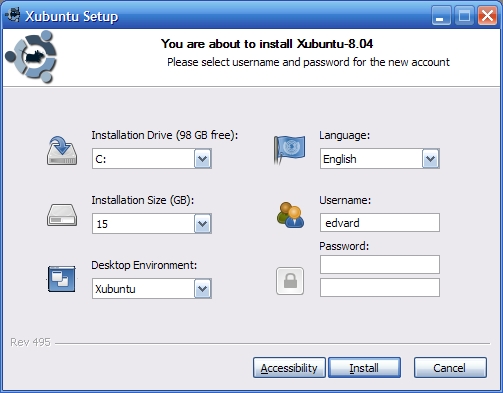Start installation with the Install button
Image resolution: width=503 pixels, height=393 pixels.
click(x=364, y=368)
